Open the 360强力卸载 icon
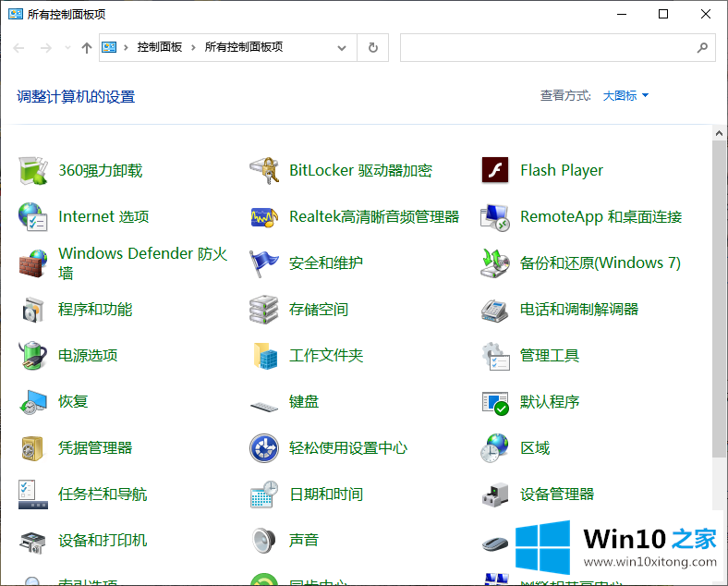Image resolution: width=728 pixels, height=586 pixels. pos(33,170)
